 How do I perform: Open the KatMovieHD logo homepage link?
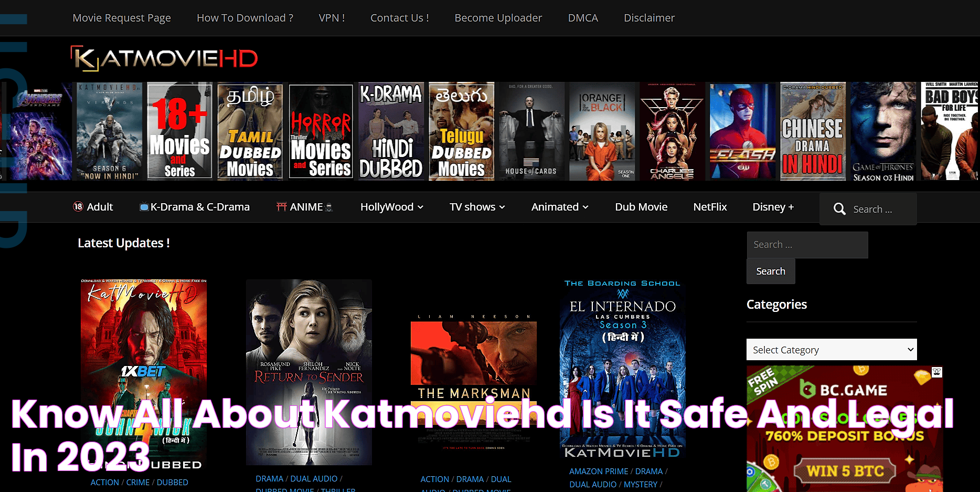click(x=164, y=58)
